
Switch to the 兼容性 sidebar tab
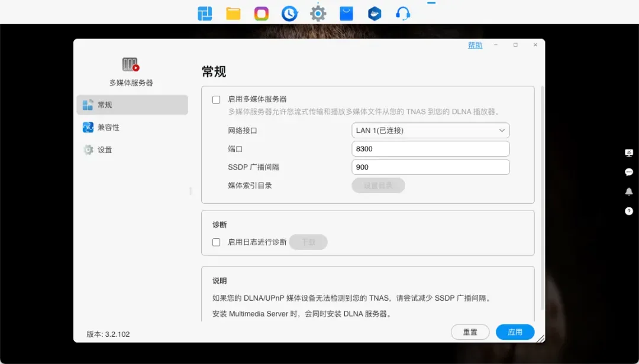pyautogui.click(x=108, y=128)
